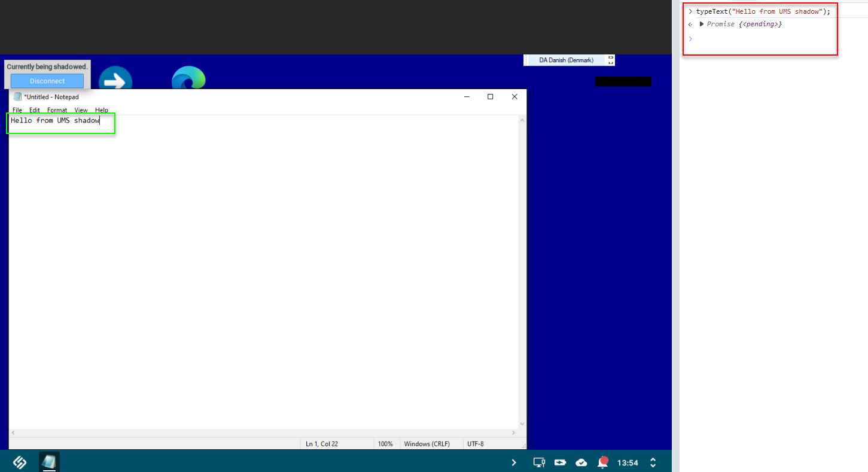The width and height of the screenshot is (868, 472).
Task: Open the Notepad View menu
Action: 81,110
